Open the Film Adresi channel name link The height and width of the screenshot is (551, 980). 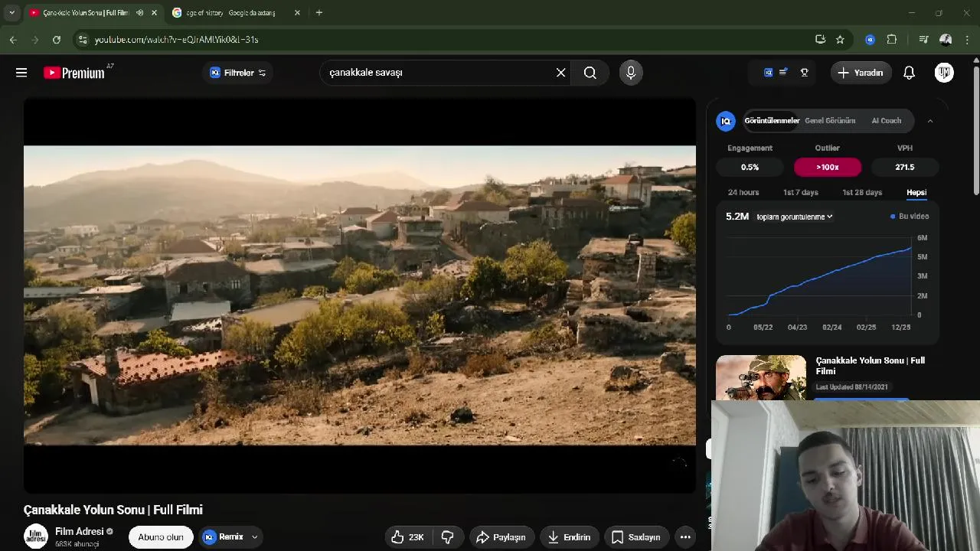79,531
